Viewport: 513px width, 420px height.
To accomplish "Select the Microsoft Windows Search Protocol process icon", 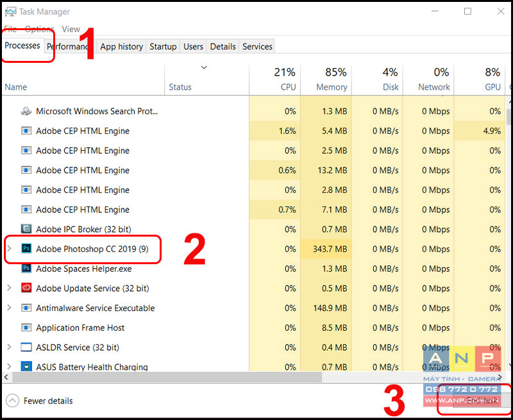I will click(26, 111).
